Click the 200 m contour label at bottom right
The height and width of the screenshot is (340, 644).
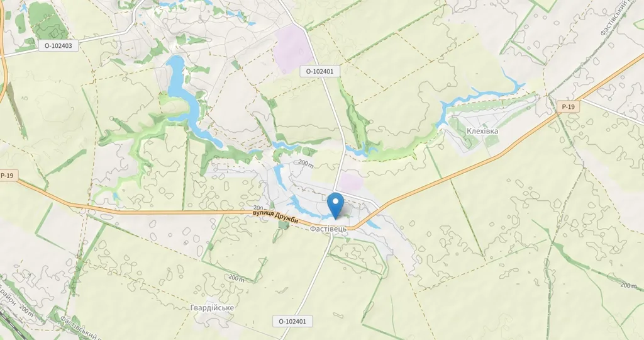point(628,285)
